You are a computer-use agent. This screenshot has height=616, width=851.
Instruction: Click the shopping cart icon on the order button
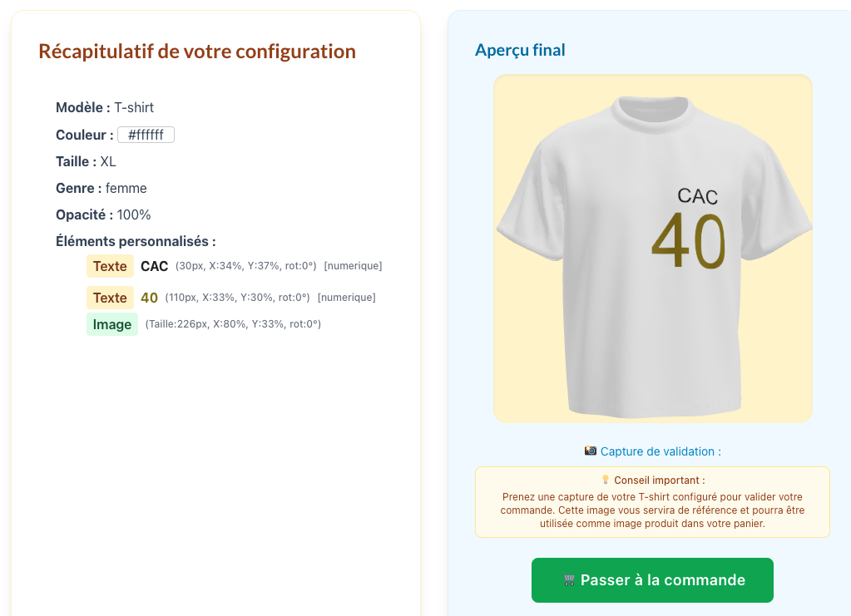[569, 580]
